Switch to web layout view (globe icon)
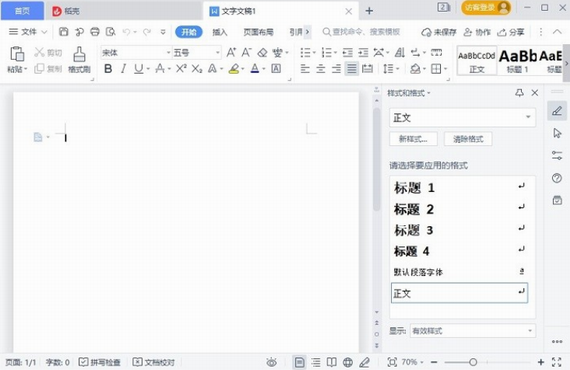Viewport: 570px width, 370px height. 348,362
